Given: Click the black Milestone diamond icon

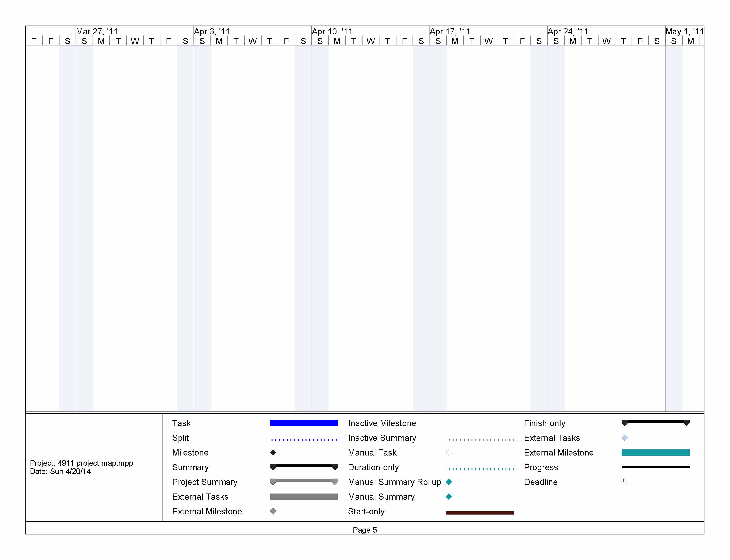Looking at the screenshot, I should click(x=273, y=452).
